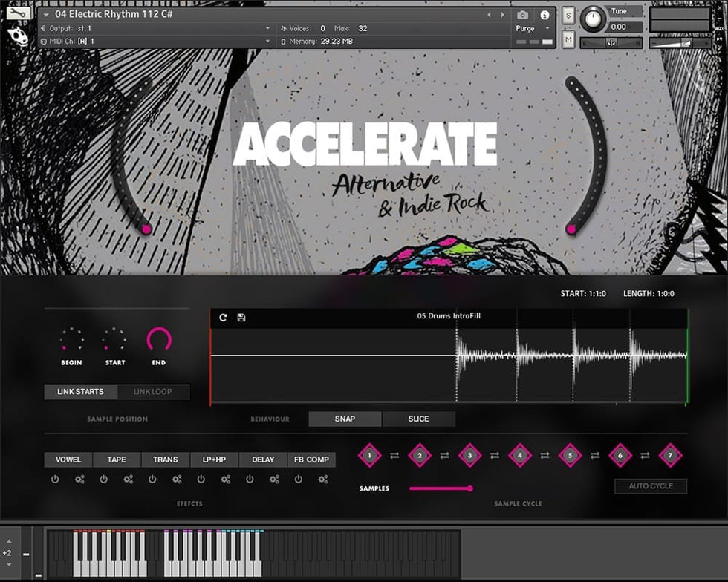
Task: Open the MIDI Ch selection dropdown
Action: [267, 42]
